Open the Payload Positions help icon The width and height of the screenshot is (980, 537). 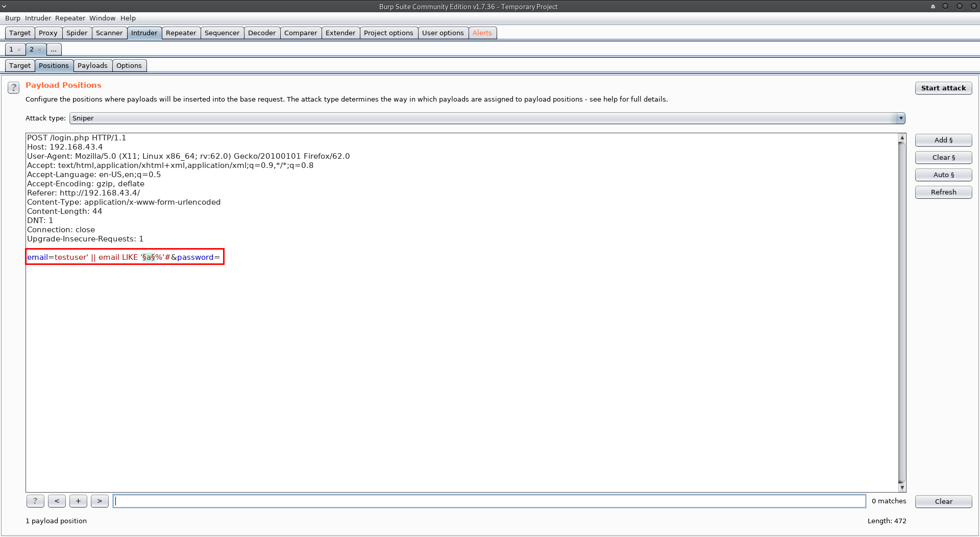point(14,88)
